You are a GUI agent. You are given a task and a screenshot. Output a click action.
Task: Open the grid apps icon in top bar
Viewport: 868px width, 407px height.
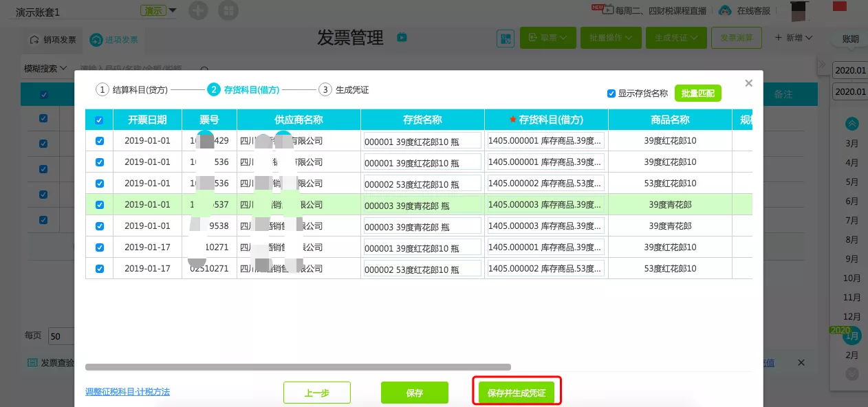pos(228,10)
